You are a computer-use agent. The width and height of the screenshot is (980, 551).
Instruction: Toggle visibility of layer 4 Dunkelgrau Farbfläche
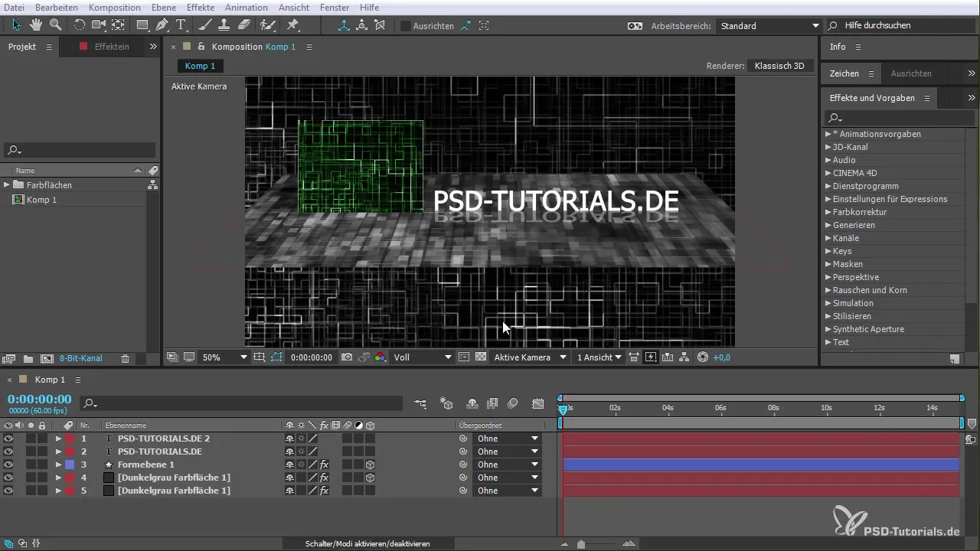point(8,478)
